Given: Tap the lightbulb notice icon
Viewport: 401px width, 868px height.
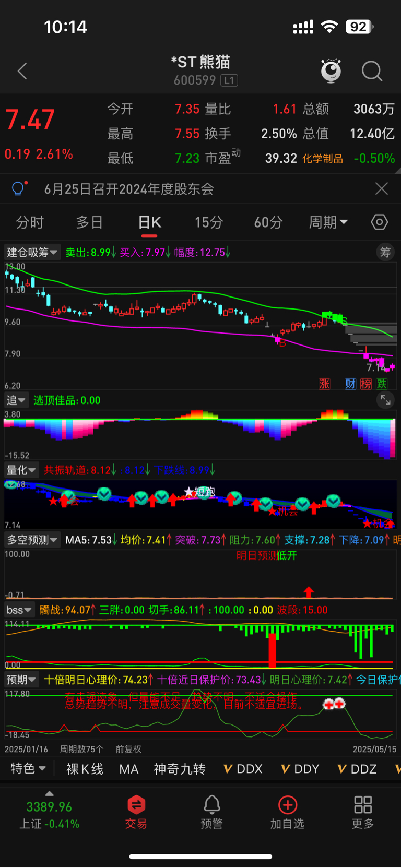Looking at the screenshot, I should [x=19, y=188].
